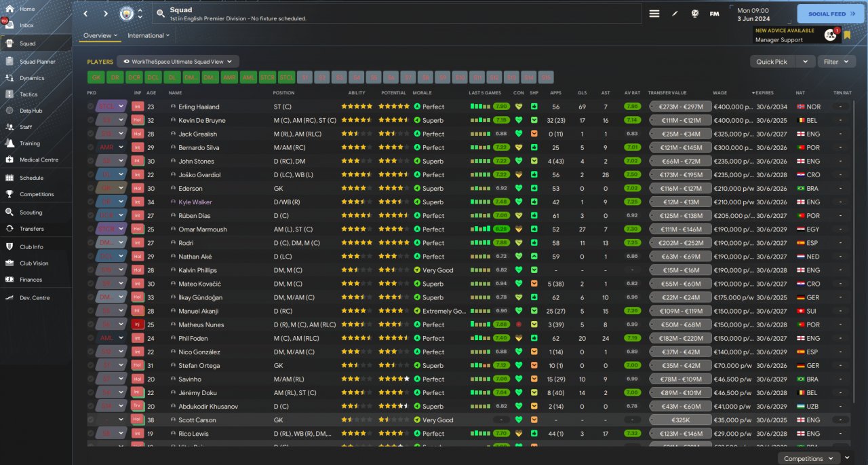This screenshot has height=465, width=868.
Task: Select the STCR position filter
Action: [x=267, y=77]
